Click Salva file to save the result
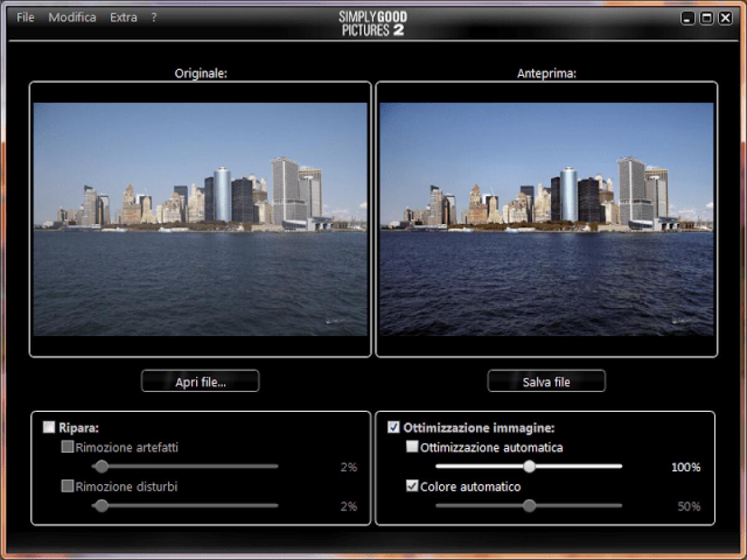This screenshot has height=560, width=747. [546, 381]
